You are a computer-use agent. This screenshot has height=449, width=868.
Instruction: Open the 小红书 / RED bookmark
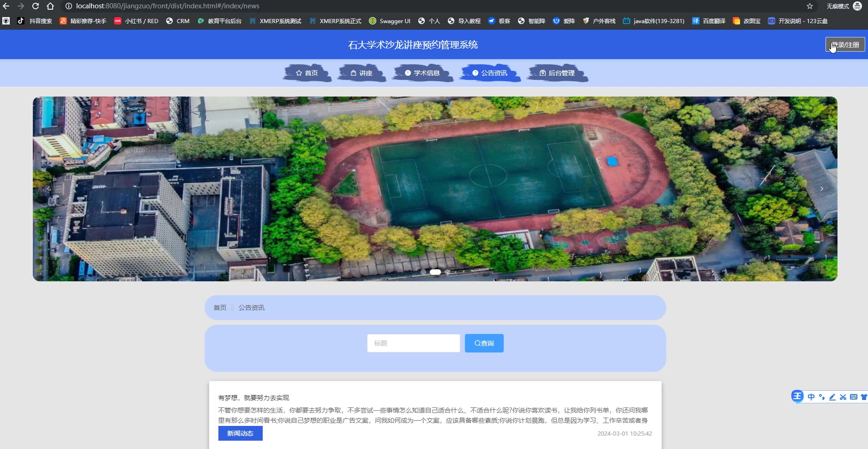pyautogui.click(x=136, y=21)
